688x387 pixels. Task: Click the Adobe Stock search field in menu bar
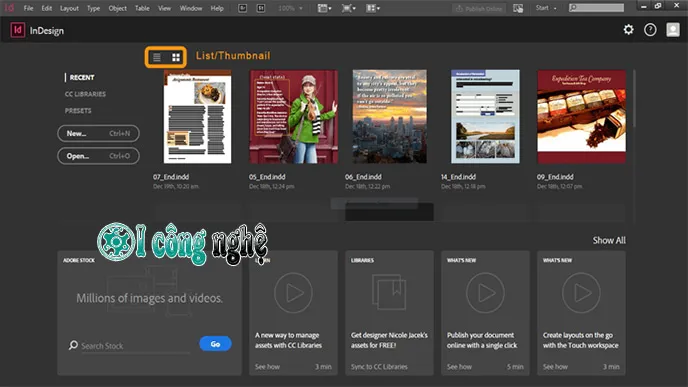[x=596, y=8]
